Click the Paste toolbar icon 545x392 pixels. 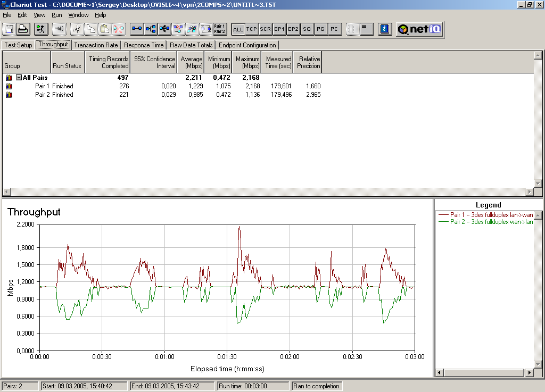point(104,29)
